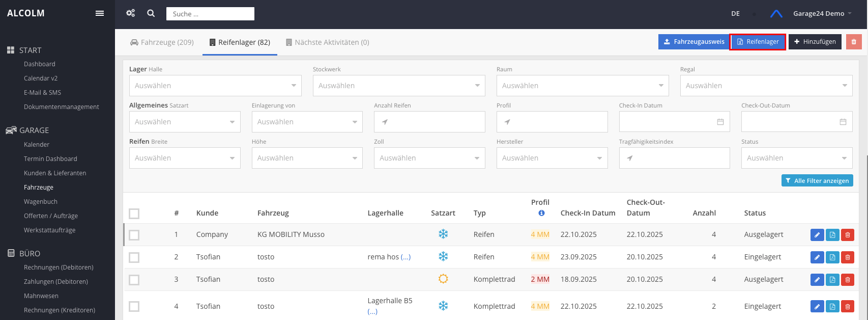Click red trash icon next to Hinzufügen
The width and height of the screenshot is (868, 320).
(x=854, y=42)
